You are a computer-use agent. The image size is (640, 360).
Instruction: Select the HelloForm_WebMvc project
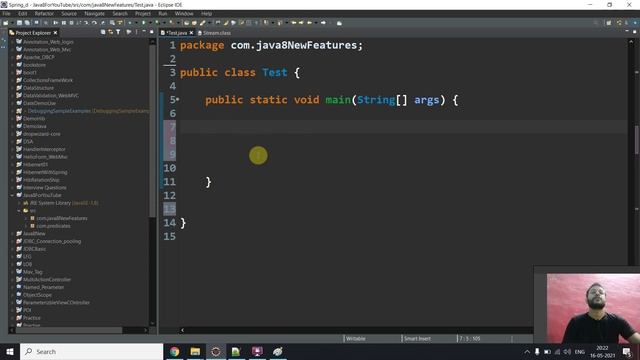pyautogui.click(x=45, y=157)
